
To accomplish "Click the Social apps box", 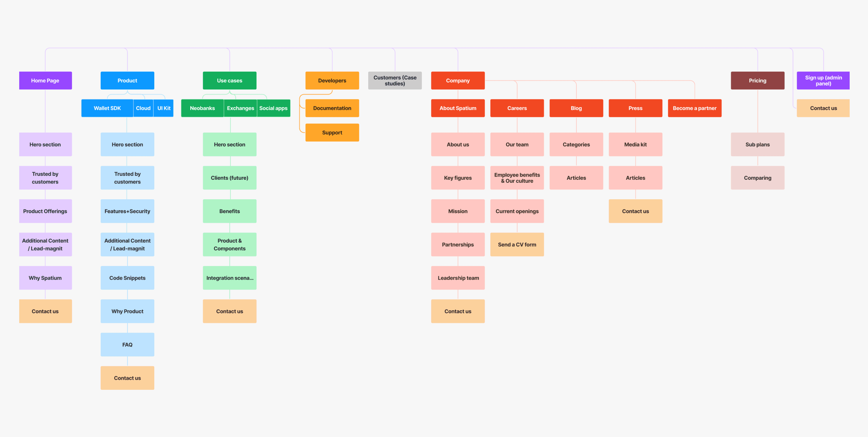I will point(274,108).
